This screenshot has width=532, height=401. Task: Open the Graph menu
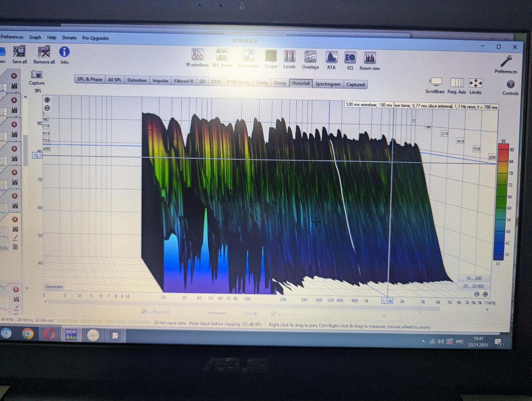[x=35, y=38]
